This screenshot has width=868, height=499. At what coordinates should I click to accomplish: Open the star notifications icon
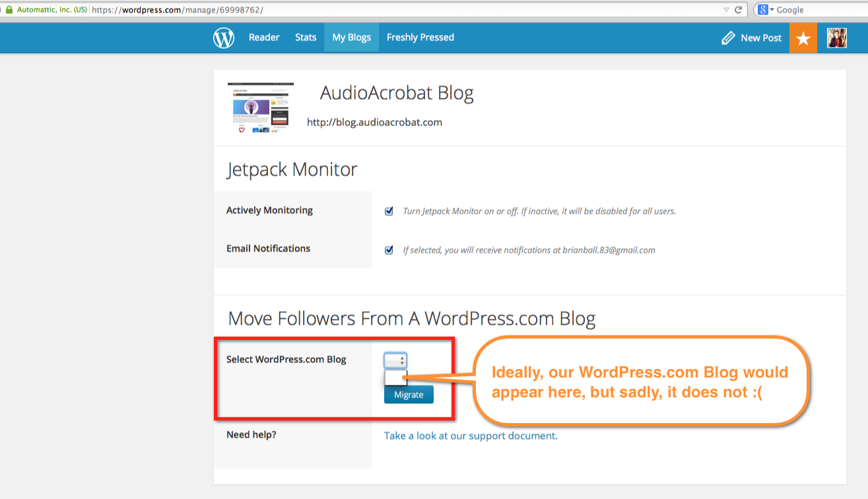[x=803, y=38]
